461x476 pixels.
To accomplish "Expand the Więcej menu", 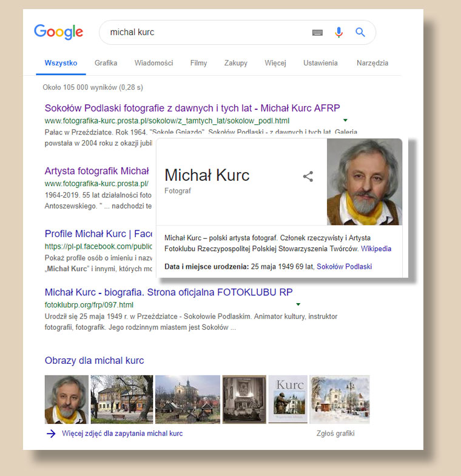I will pos(275,63).
